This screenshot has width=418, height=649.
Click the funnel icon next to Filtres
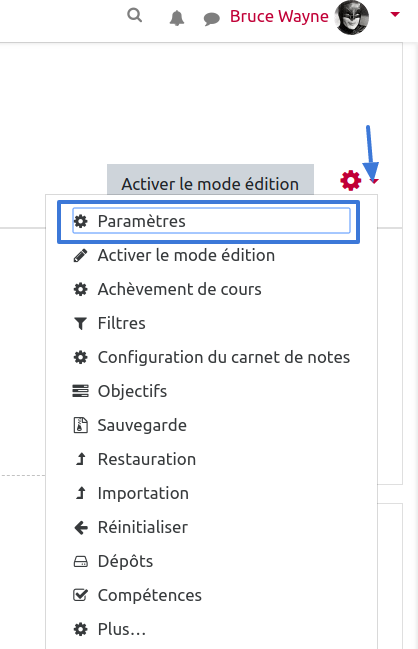(80, 323)
